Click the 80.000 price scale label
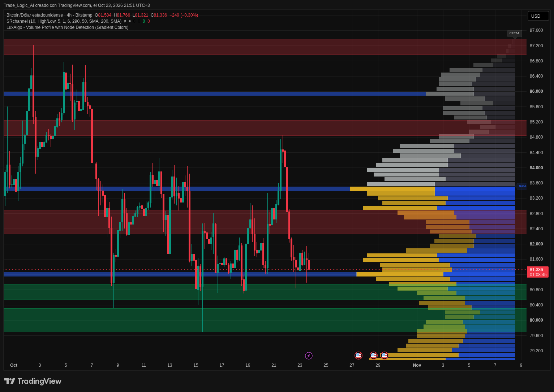 coord(536,320)
